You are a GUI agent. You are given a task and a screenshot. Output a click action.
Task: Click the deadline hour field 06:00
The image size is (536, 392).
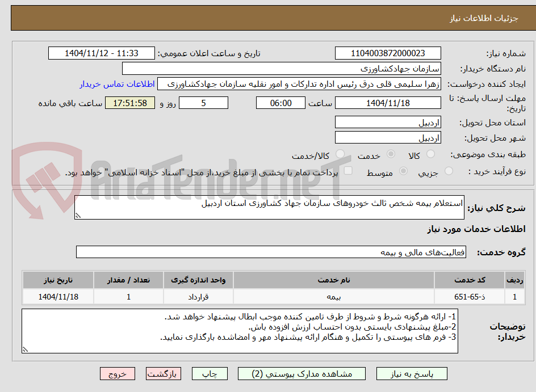pos(280,103)
